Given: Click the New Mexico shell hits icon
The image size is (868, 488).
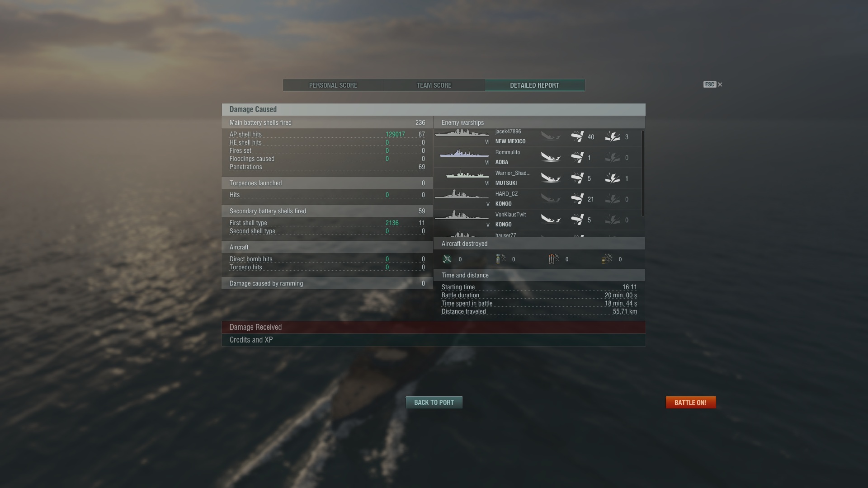Looking at the screenshot, I should (577, 136).
